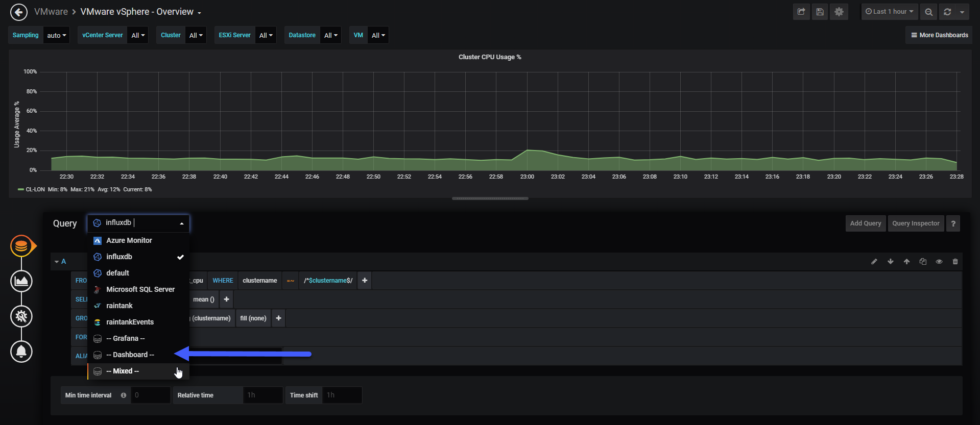Click the back arrow icon

[19, 12]
